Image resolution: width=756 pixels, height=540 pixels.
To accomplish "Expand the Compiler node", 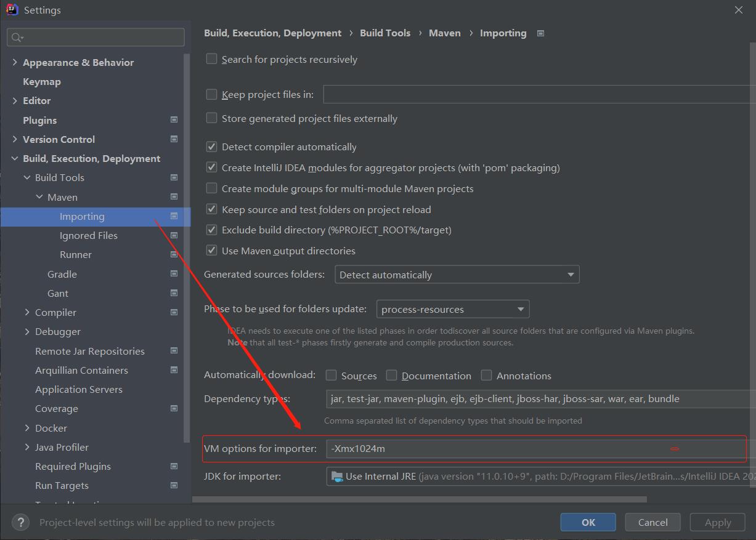I will point(27,312).
